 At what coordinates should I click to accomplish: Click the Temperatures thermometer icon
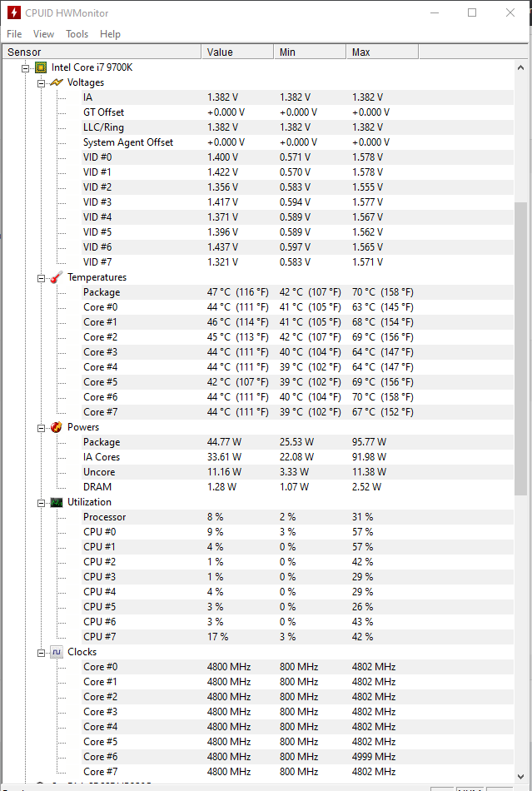[x=57, y=277]
